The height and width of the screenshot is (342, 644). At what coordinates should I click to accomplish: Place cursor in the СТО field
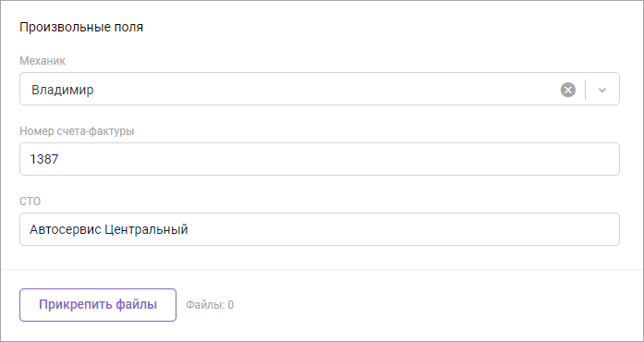(x=320, y=229)
